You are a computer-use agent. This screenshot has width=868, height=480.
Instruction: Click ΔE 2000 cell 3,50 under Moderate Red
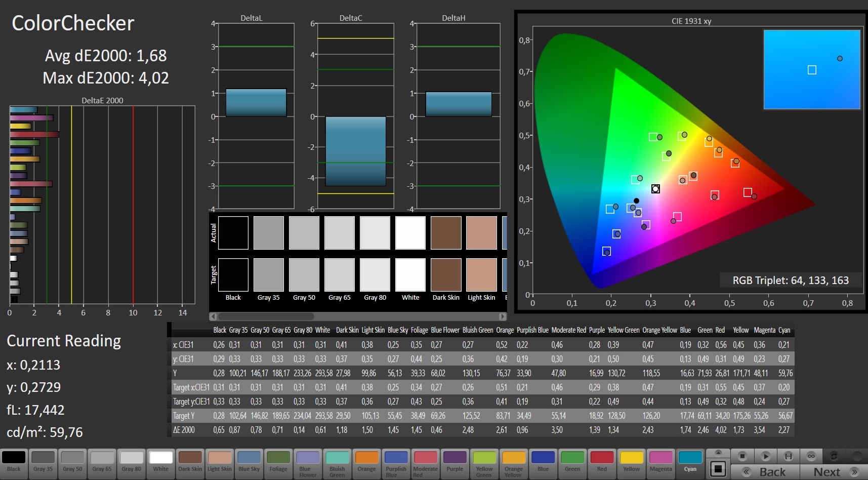pyautogui.click(x=557, y=430)
